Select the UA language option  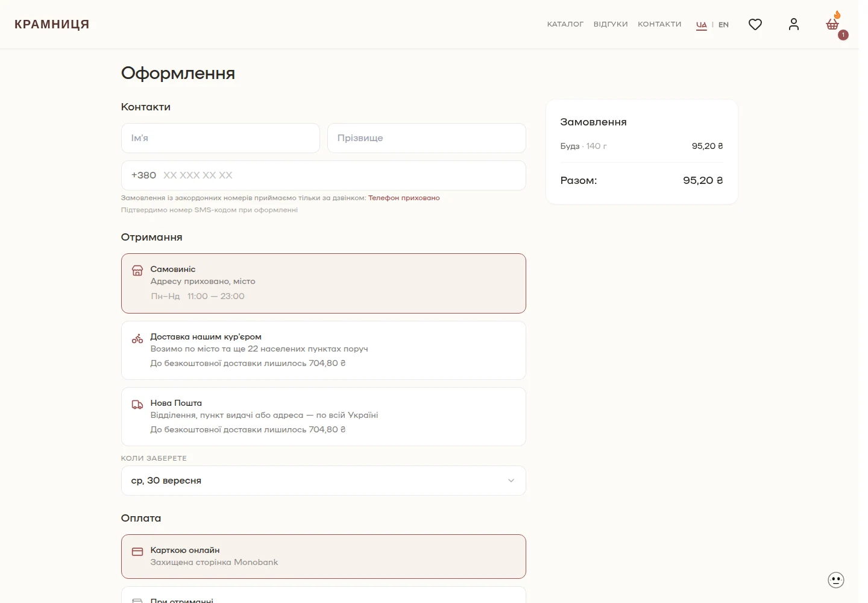click(702, 25)
